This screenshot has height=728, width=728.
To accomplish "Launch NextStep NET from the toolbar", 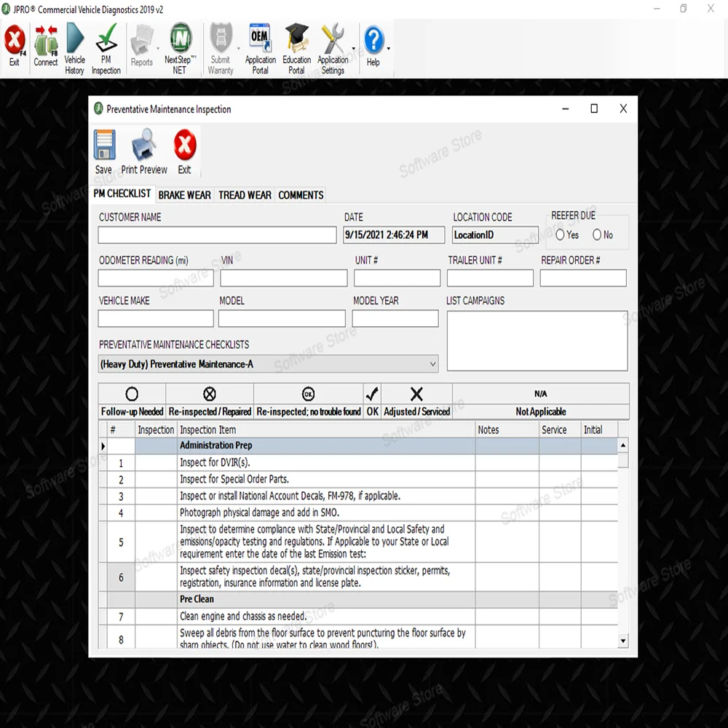I will coord(180,38).
